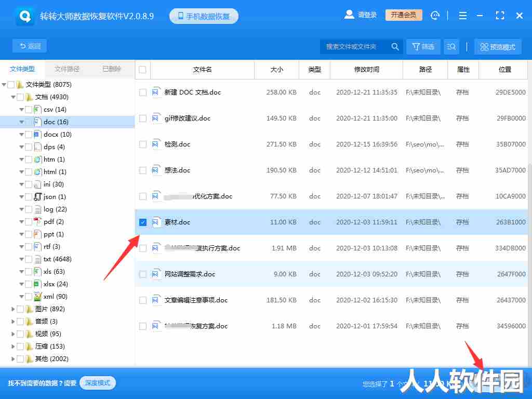Open the customer service headset icon
Image resolution: width=532 pixels, height=399 pixels.
tap(435, 15)
